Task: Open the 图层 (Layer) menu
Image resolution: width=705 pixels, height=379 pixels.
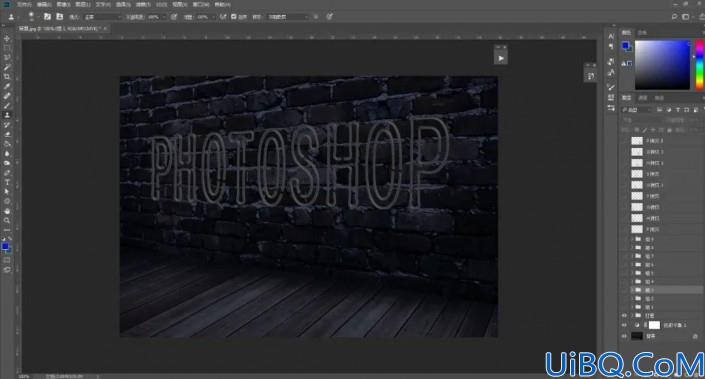Action: (x=83, y=4)
